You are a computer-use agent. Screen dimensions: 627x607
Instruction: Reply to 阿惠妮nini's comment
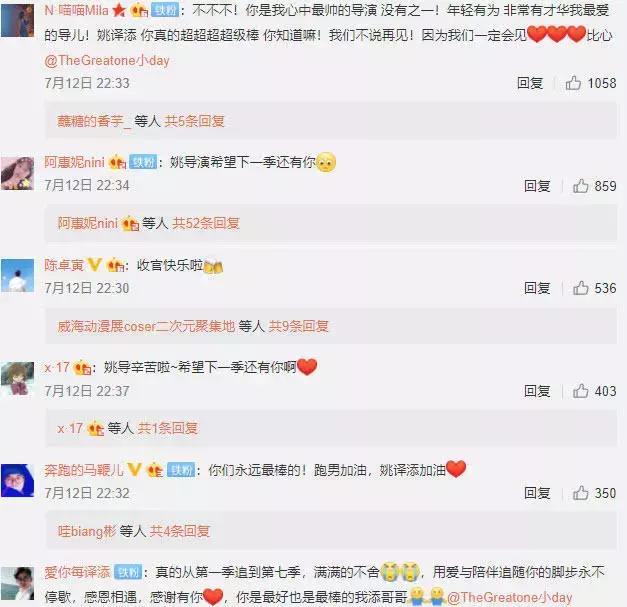pyautogui.click(x=537, y=186)
